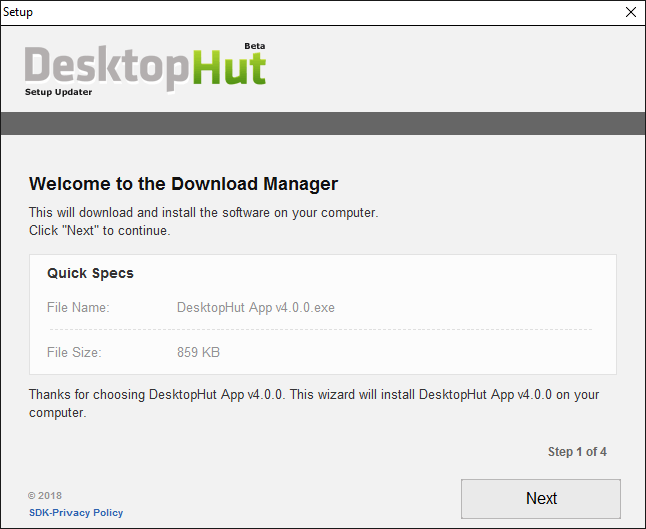The height and width of the screenshot is (529, 646).
Task: Click the 'Quick Specs' heading
Action: [x=90, y=273]
